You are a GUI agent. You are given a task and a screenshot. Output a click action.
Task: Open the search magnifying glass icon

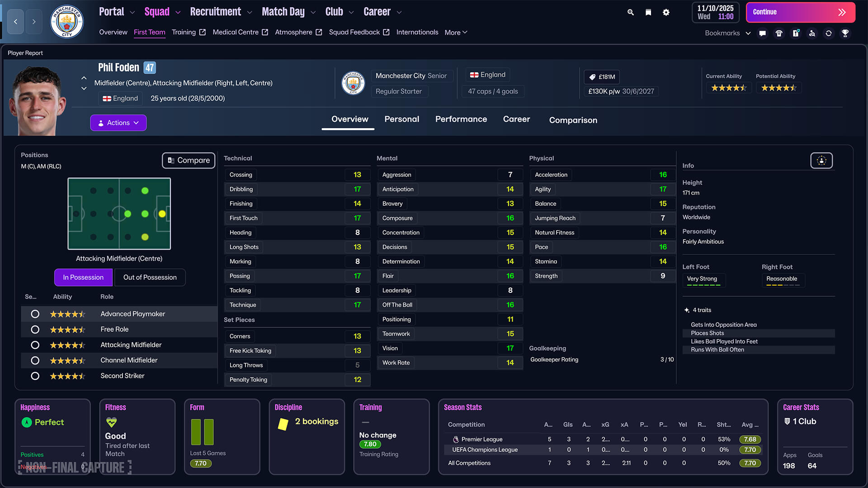630,12
